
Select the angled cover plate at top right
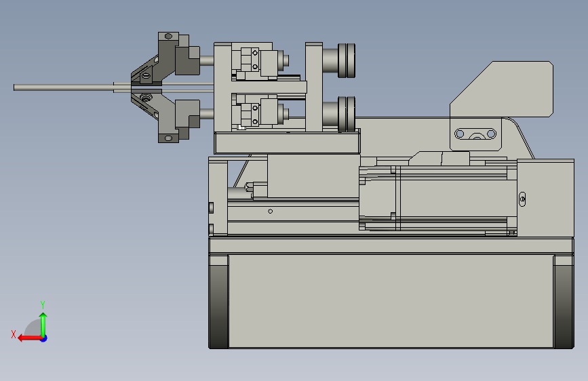510,89
